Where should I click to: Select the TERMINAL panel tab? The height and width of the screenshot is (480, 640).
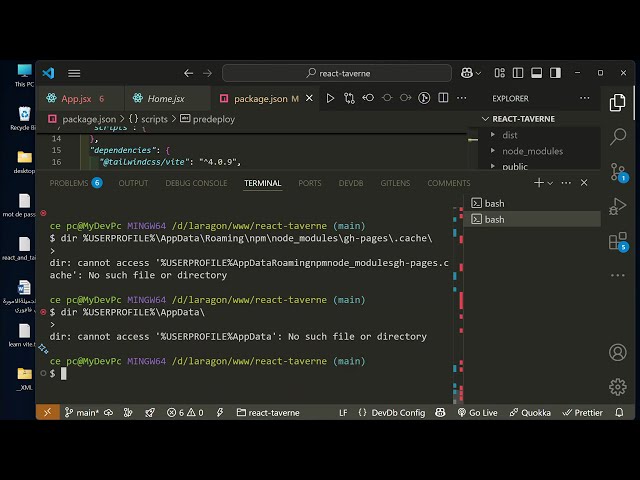click(x=263, y=183)
